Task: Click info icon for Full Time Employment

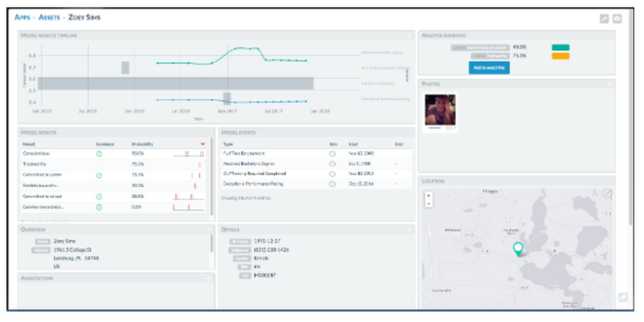Action: tap(332, 154)
